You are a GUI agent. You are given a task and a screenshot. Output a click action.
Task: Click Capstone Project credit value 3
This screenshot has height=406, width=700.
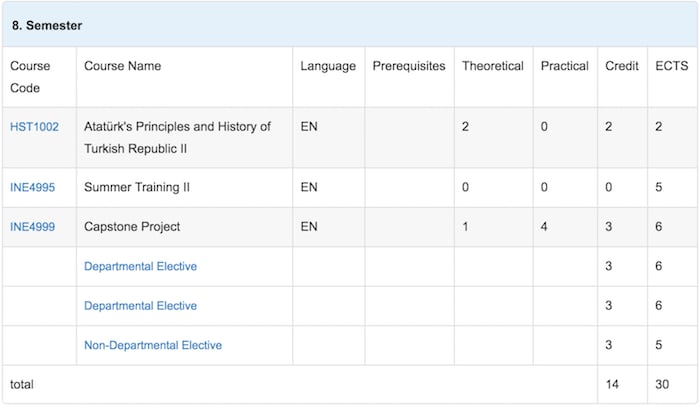[x=608, y=226]
